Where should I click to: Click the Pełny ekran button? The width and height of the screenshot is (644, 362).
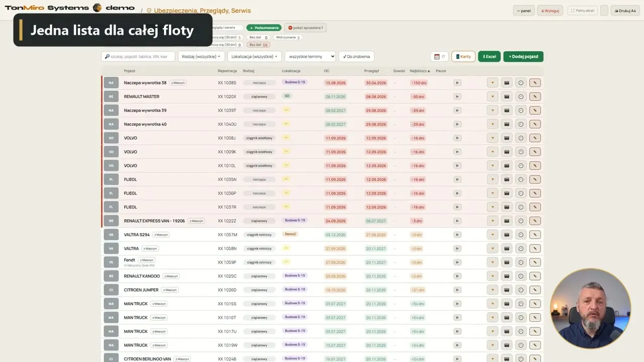pyautogui.click(x=583, y=11)
